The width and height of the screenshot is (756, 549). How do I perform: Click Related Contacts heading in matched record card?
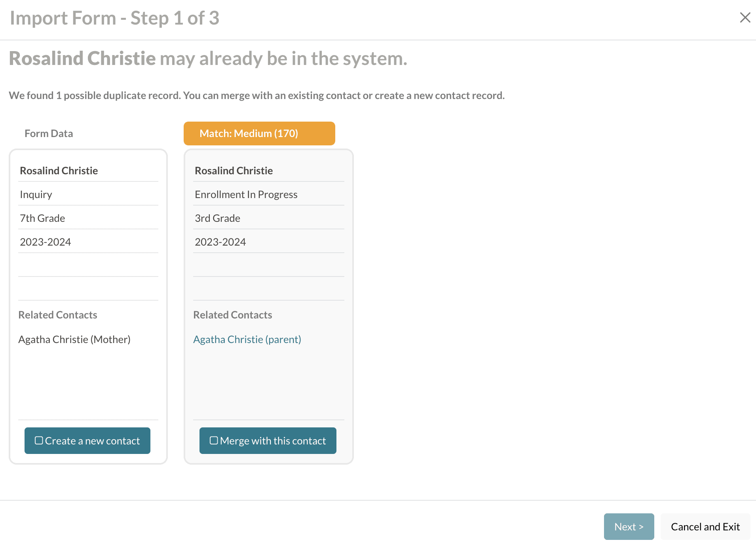point(233,315)
